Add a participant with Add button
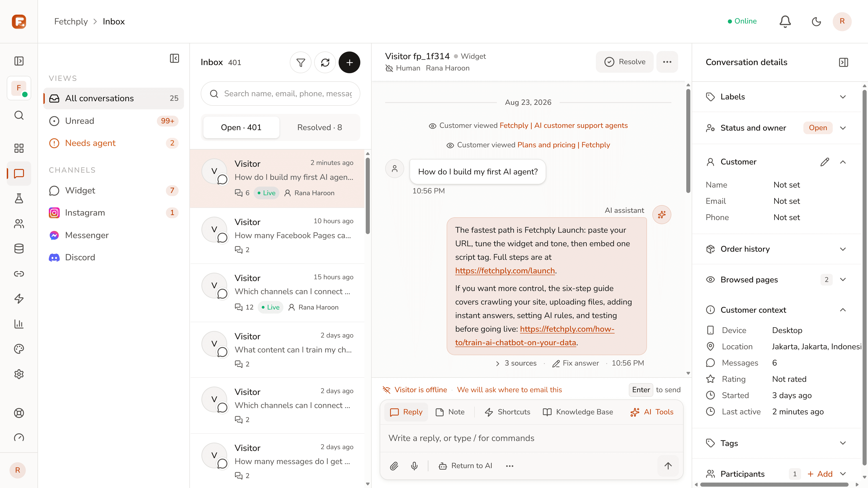Viewport: 868px width, 488px height. tap(820, 474)
